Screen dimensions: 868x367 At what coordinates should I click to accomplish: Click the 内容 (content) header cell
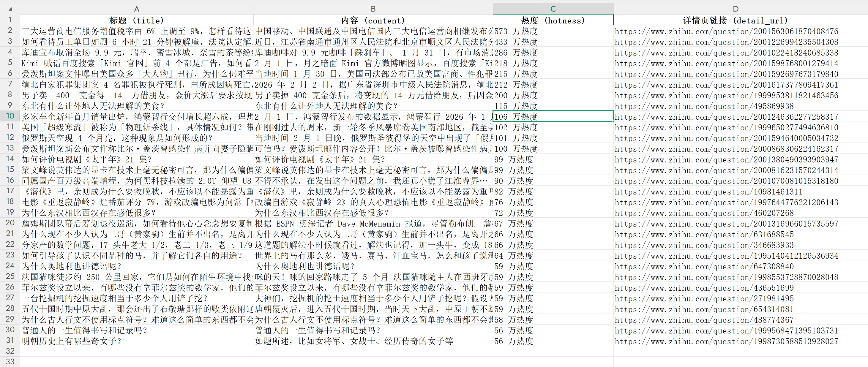tap(373, 20)
